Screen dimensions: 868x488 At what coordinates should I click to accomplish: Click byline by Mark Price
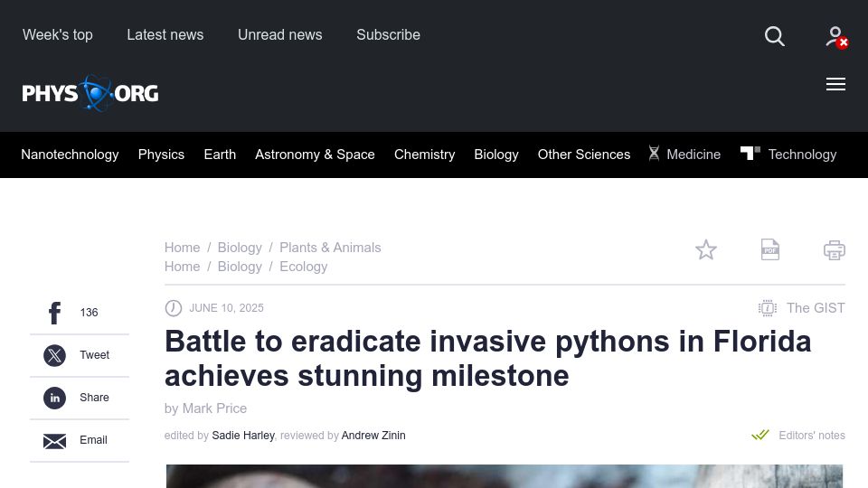click(205, 408)
